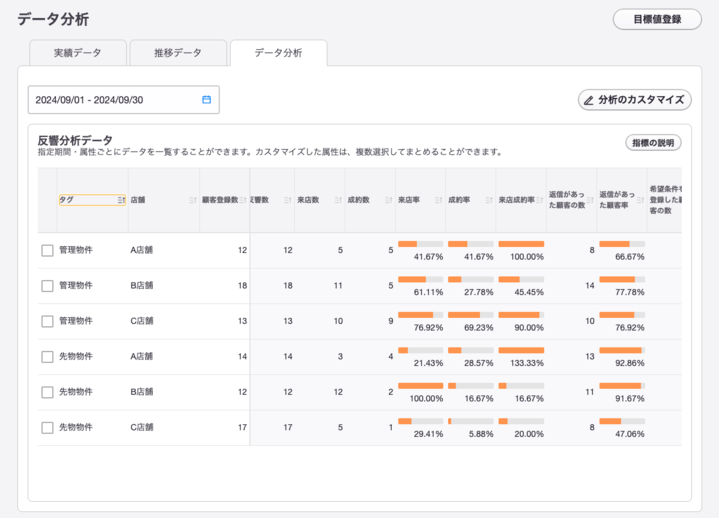Image resolution: width=719 pixels, height=518 pixels.
Task: Sort by 成約率 column sort icon
Action: coord(489,200)
